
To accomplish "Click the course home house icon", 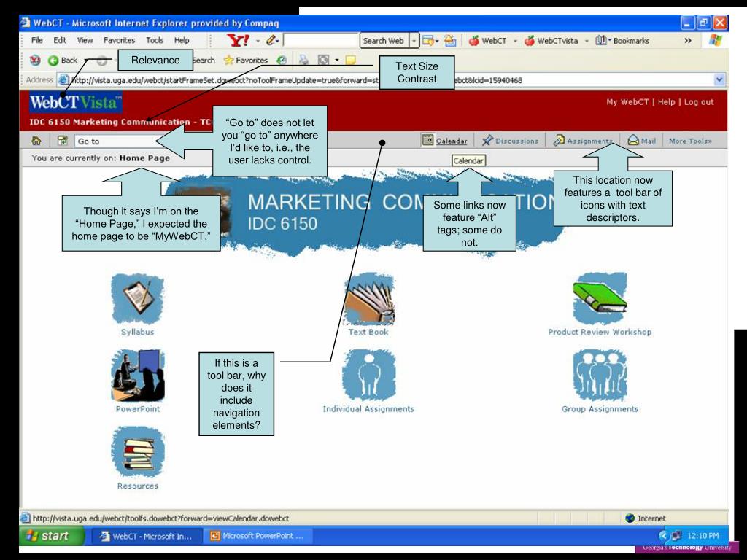I will click(x=36, y=141).
